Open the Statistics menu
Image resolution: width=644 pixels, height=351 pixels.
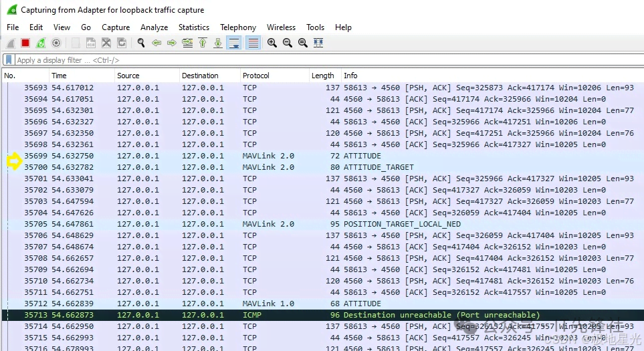point(193,27)
